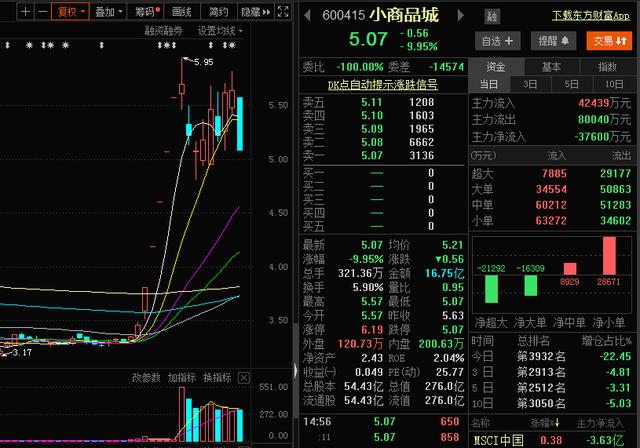Set alert with 提醒 button
The image size is (640, 448).
pyautogui.click(x=553, y=41)
